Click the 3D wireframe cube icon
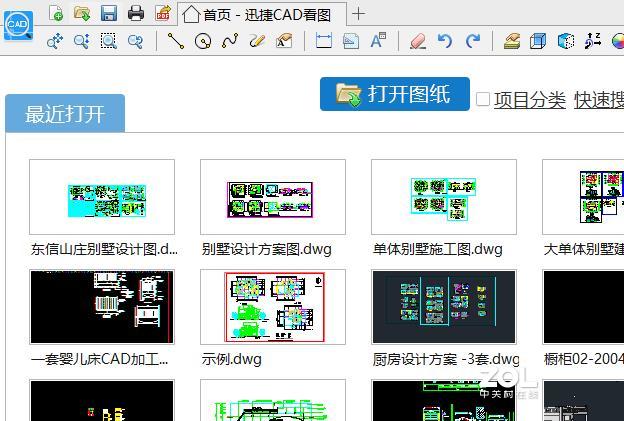Image resolution: width=624 pixels, height=421 pixels. tap(566, 41)
